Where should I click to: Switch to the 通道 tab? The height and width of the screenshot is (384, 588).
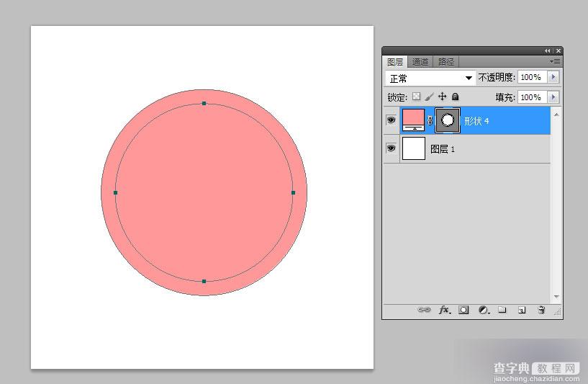pyautogui.click(x=420, y=62)
